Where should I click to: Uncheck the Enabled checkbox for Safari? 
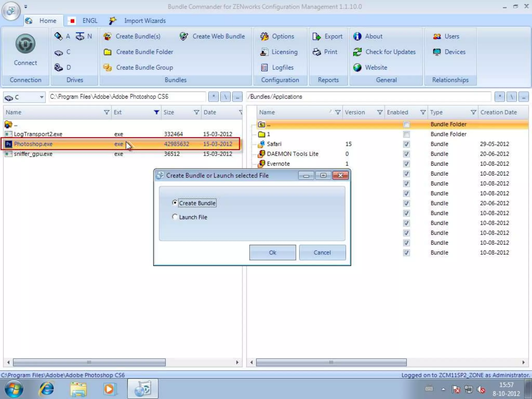[x=406, y=144]
